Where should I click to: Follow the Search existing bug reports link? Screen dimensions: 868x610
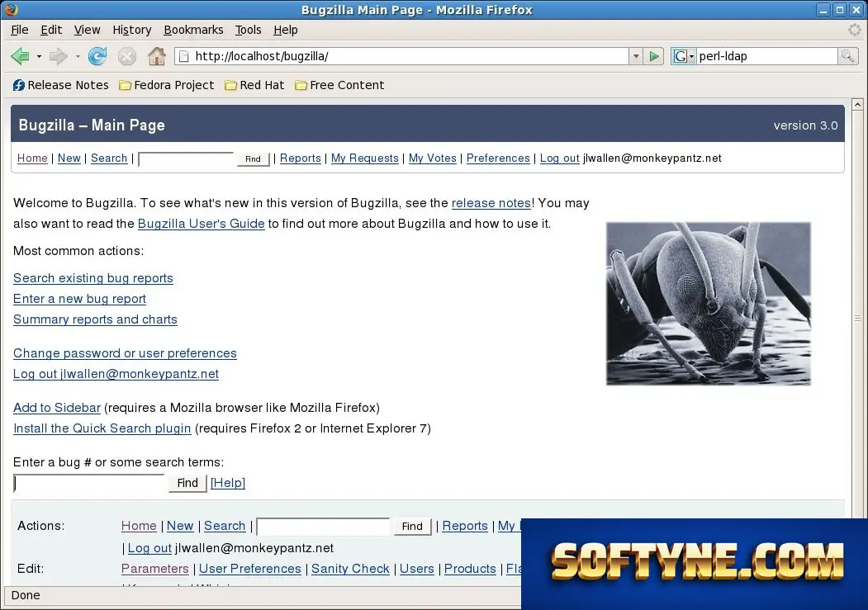(x=93, y=278)
